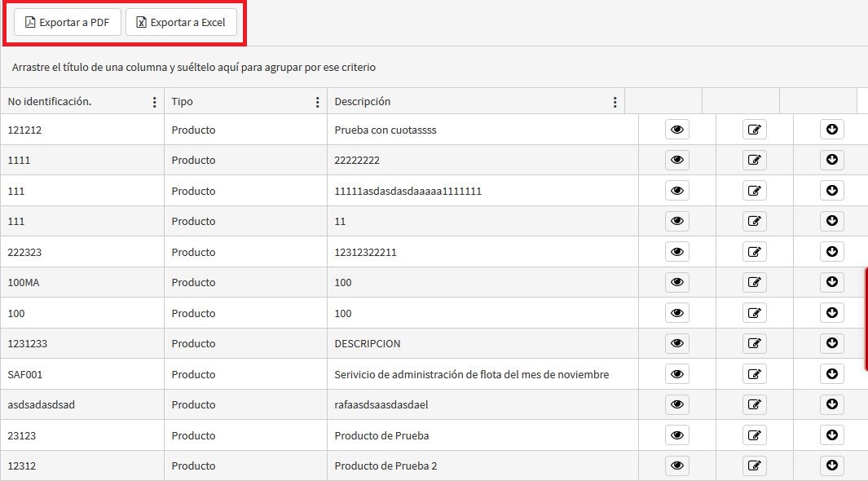868x481 pixels.
Task: View the SAF001 service record
Action: [x=676, y=374]
